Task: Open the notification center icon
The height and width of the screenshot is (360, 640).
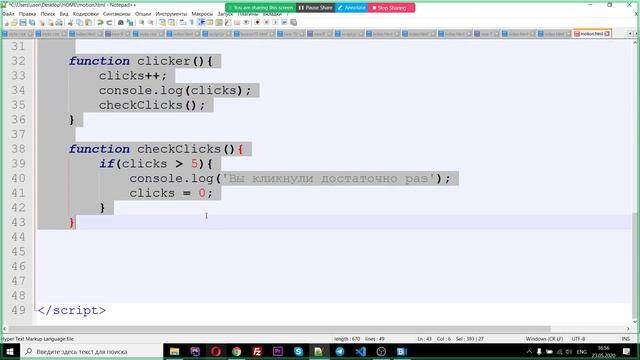Action: tap(627, 351)
